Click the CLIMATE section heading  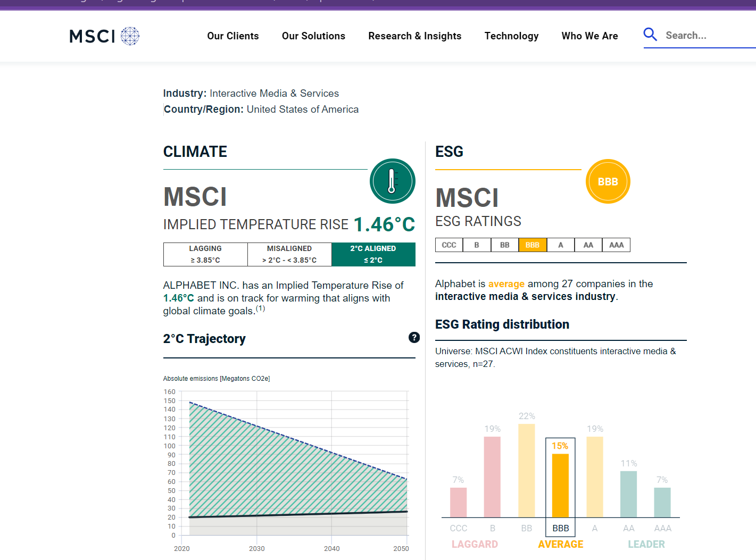(x=195, y=152)
